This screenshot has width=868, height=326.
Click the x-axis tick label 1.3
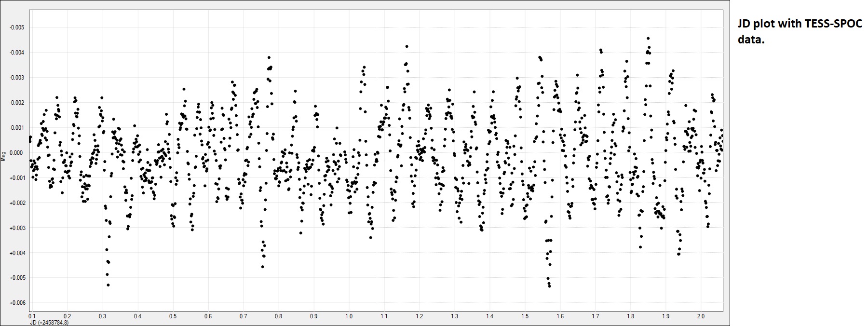point(455,316)
